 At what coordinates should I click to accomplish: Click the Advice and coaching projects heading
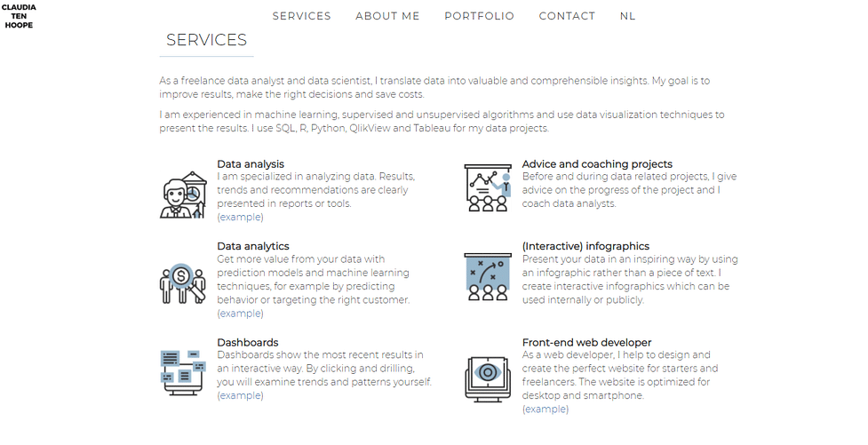pos(597,163)
